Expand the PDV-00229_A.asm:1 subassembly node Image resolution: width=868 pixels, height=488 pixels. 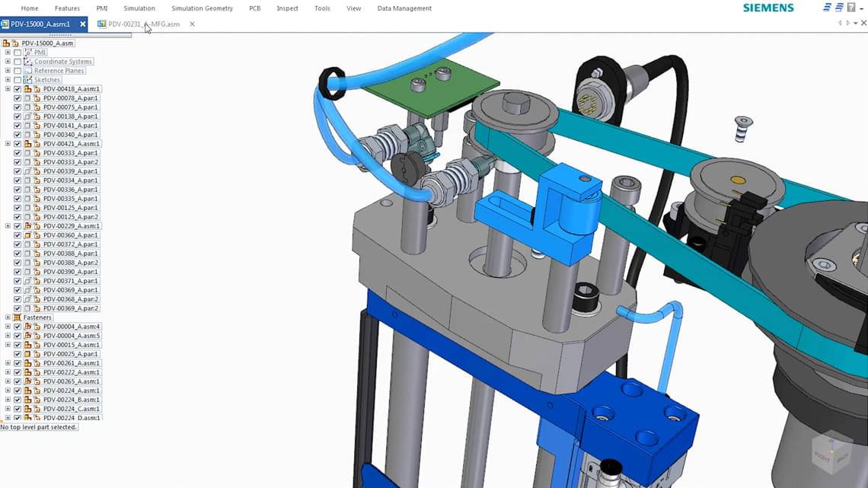(x=8, y=225)
